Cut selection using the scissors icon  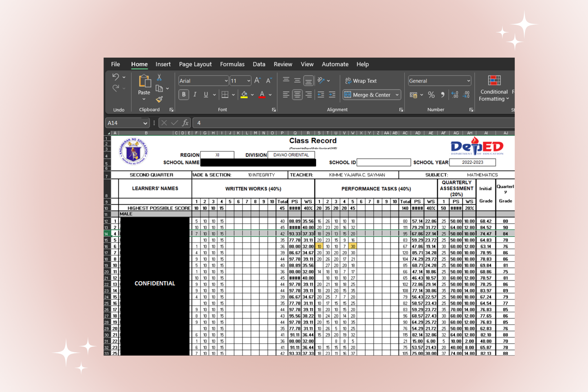click(159, 77)
